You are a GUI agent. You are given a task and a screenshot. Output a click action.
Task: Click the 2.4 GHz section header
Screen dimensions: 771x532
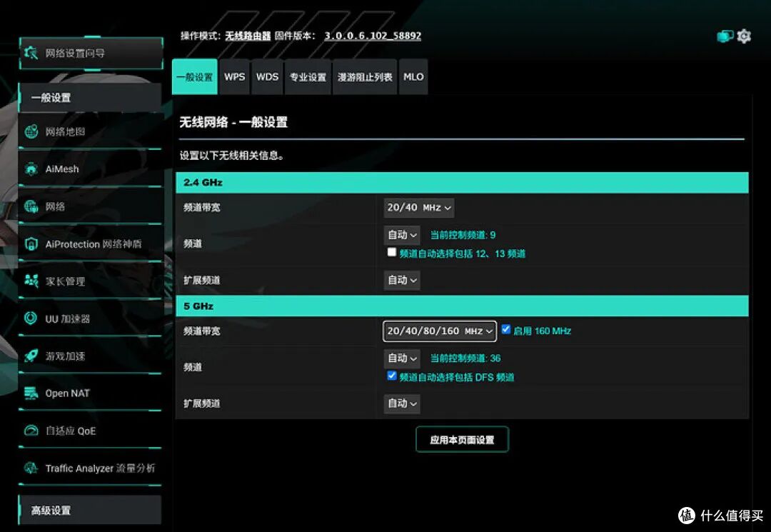(x=462, y=182)
